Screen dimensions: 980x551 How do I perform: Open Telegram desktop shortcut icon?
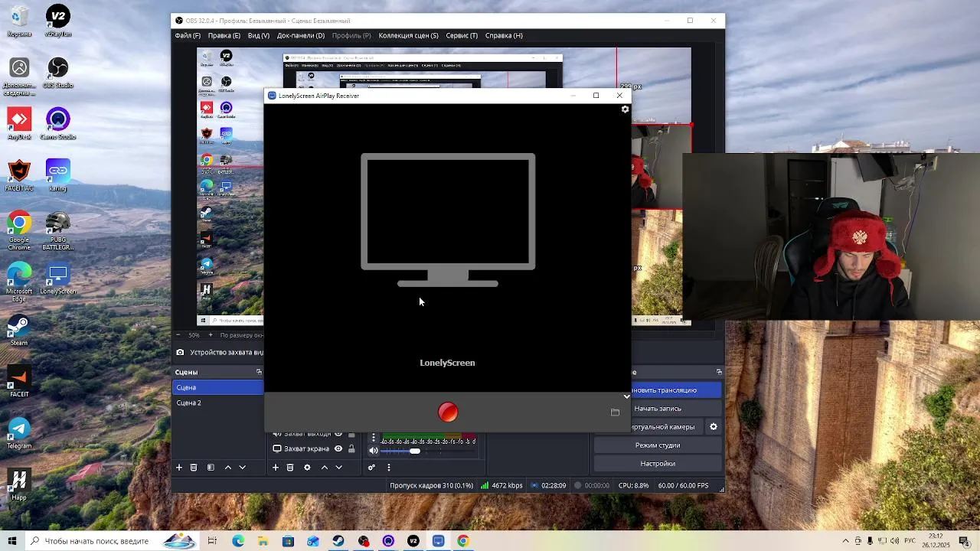19,433
